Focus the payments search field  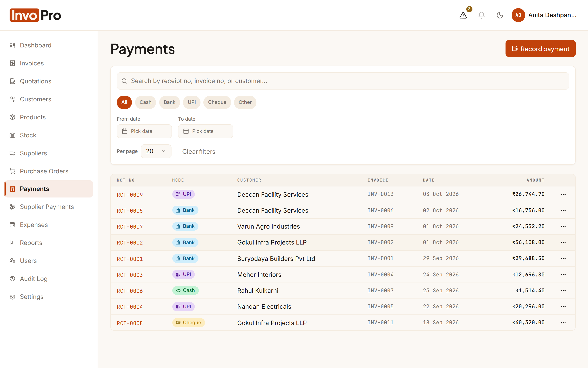coord(343,81)
